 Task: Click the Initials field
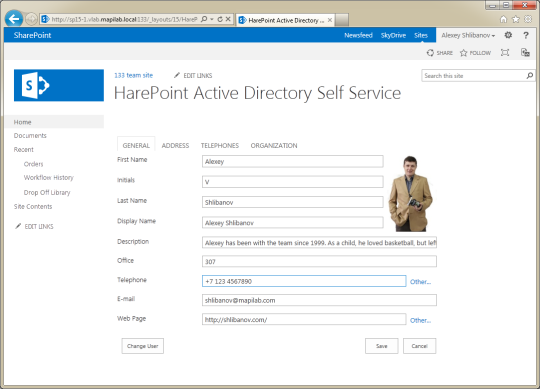[293, 182]
